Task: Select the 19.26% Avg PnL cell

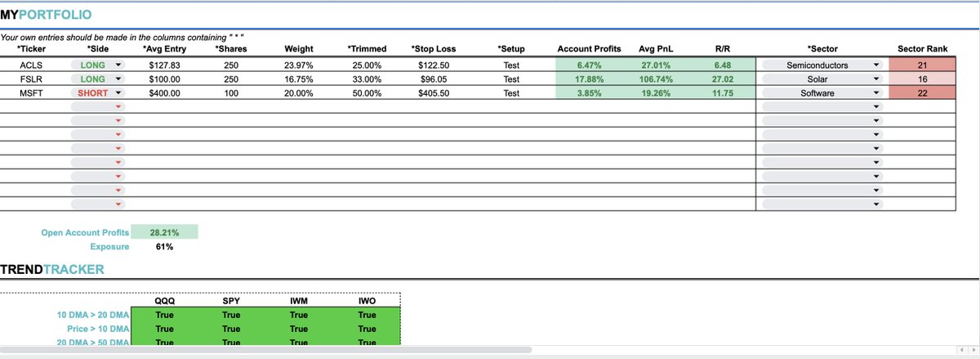Action: coord(654,93)
